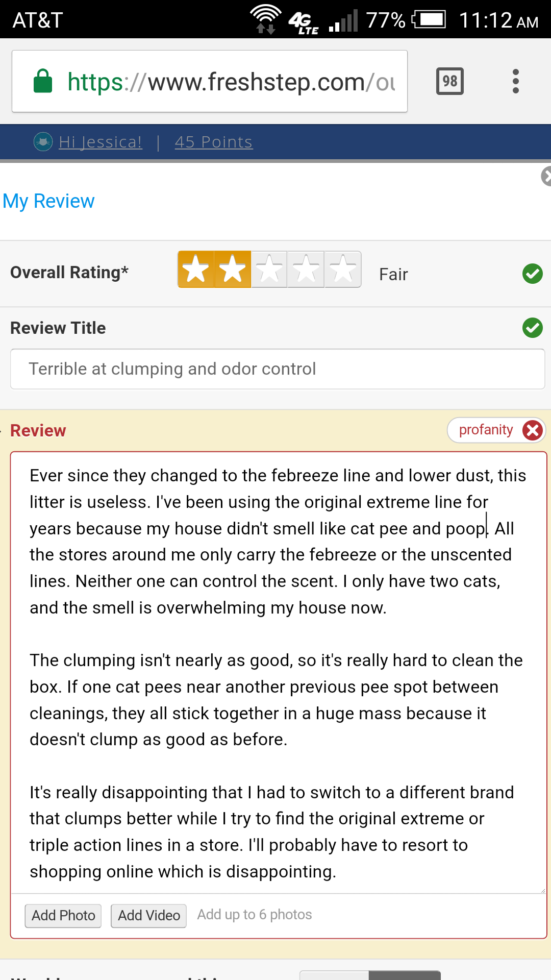The height and width of the screenshot is (980, 551).
Task: Edit the Review Title text field
Action: coord(277,369)
